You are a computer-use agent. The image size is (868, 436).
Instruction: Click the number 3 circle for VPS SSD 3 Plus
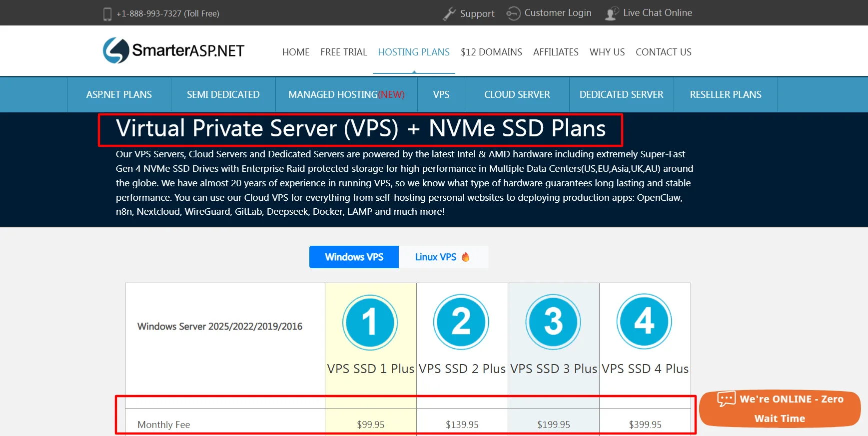click(553, 322)
